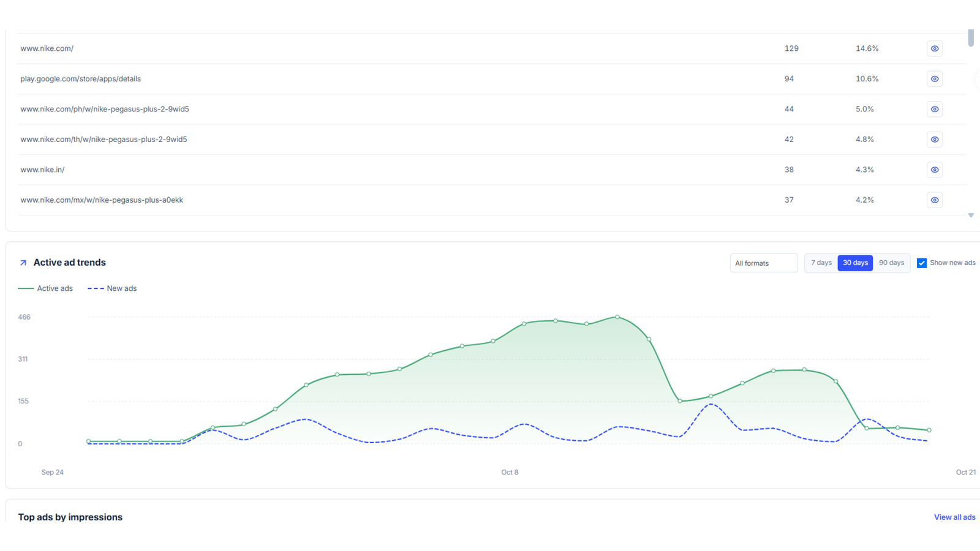Click www.nike.com/ph/w/nike-pegasus-plus-2-9wid5 URL
This screenshot has width=980, height=551.
point(105,109)
